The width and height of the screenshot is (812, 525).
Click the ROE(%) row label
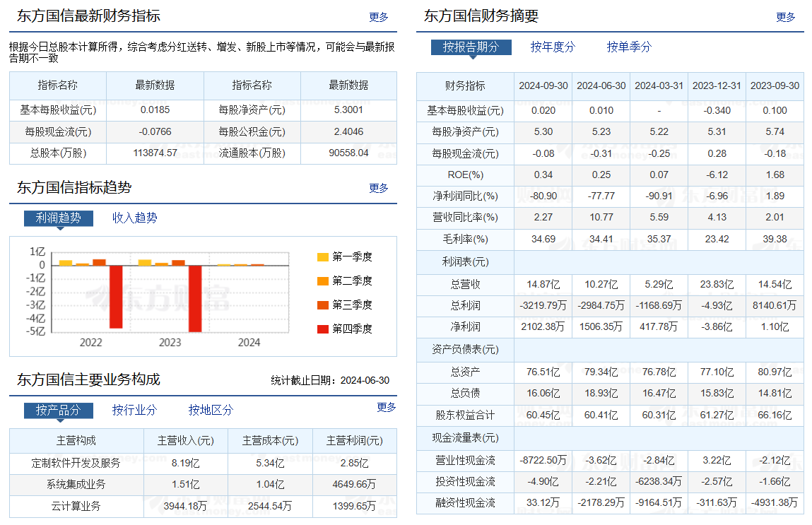click(465, 175)
